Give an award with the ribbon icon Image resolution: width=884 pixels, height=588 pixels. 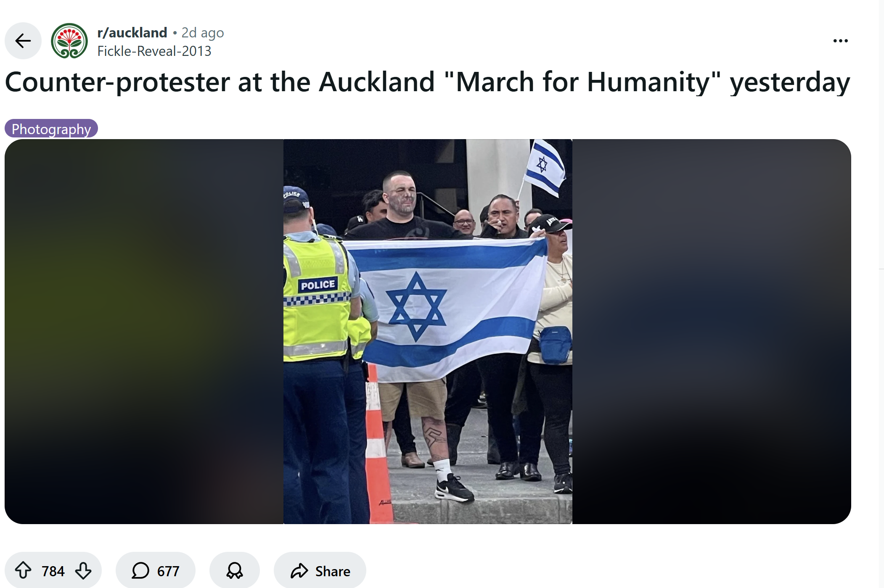[235, 570]
